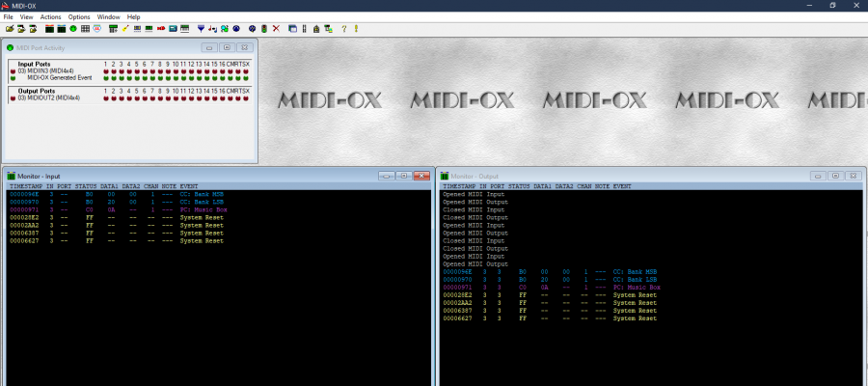Cascade windows using the overlapping windows icon
The image size is (868, 386).
[292, 28]
